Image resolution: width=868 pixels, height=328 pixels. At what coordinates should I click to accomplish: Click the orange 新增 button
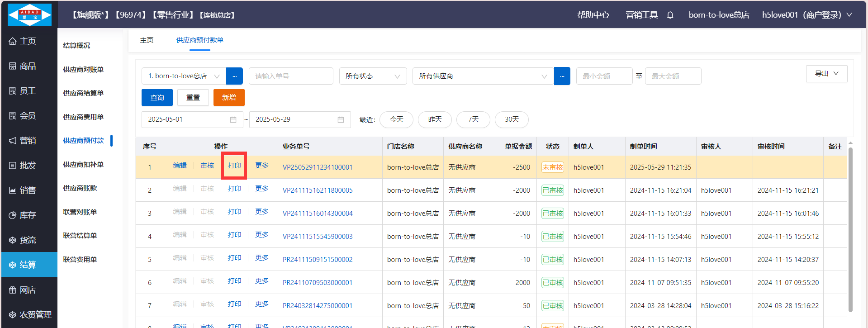(x=229, y=97)
